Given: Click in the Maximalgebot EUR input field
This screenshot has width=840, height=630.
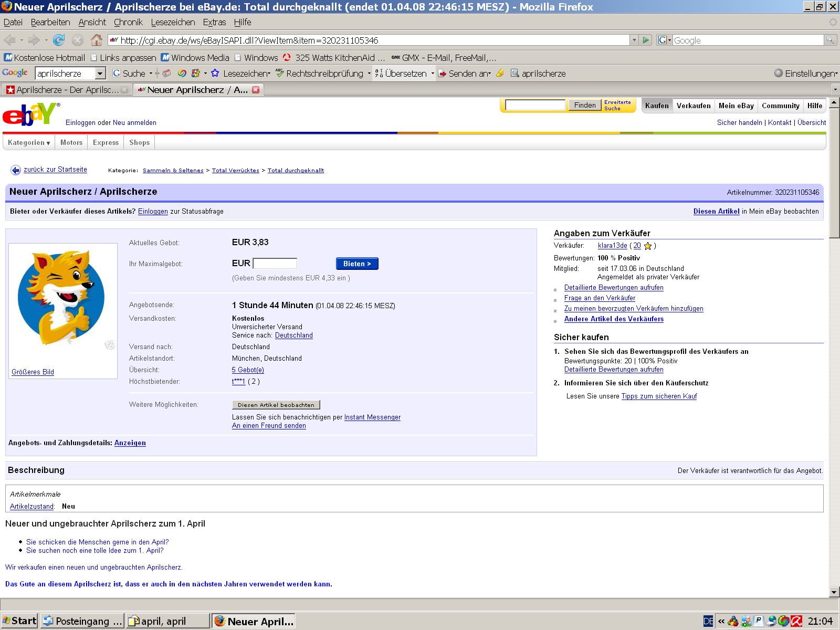Looking at the screenshot, I should point(275,263).
